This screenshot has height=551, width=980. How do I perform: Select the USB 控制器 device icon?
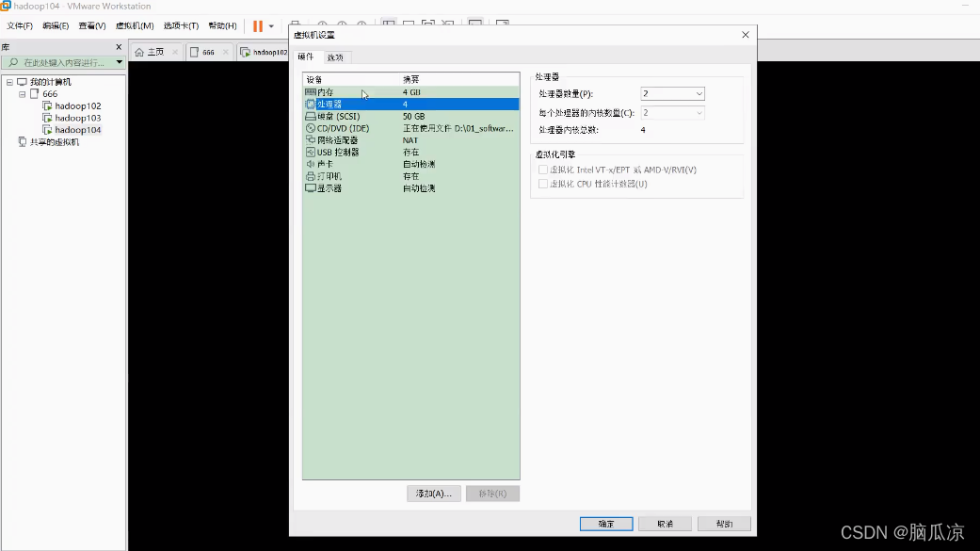coord(310,152)
